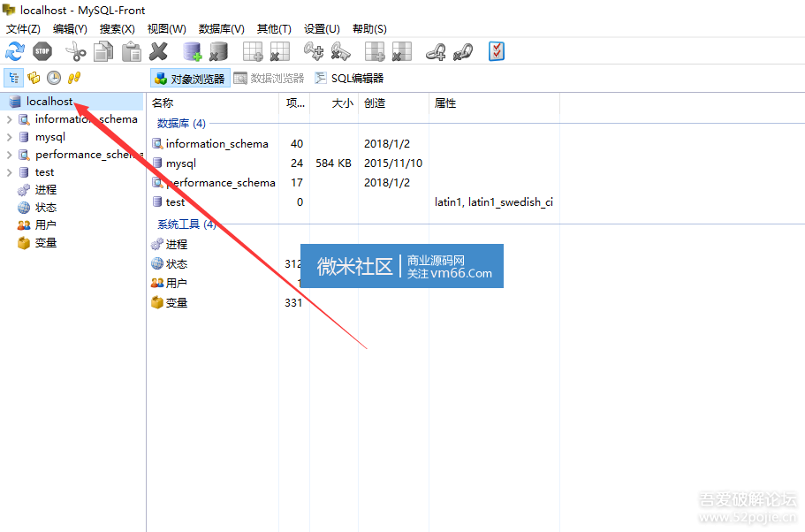Image resolution: width=805 pixels, height=532 pixels.
Task: Click the Copy icon in the toolbar
Action: pyautogui.click(x=103, y=51)
